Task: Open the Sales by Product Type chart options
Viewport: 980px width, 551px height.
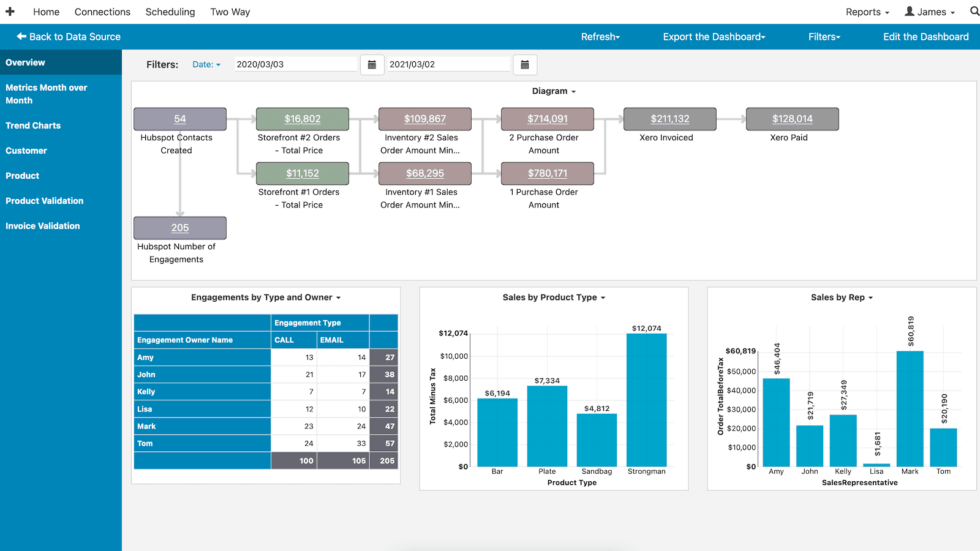Action: [x=552, y=297]
